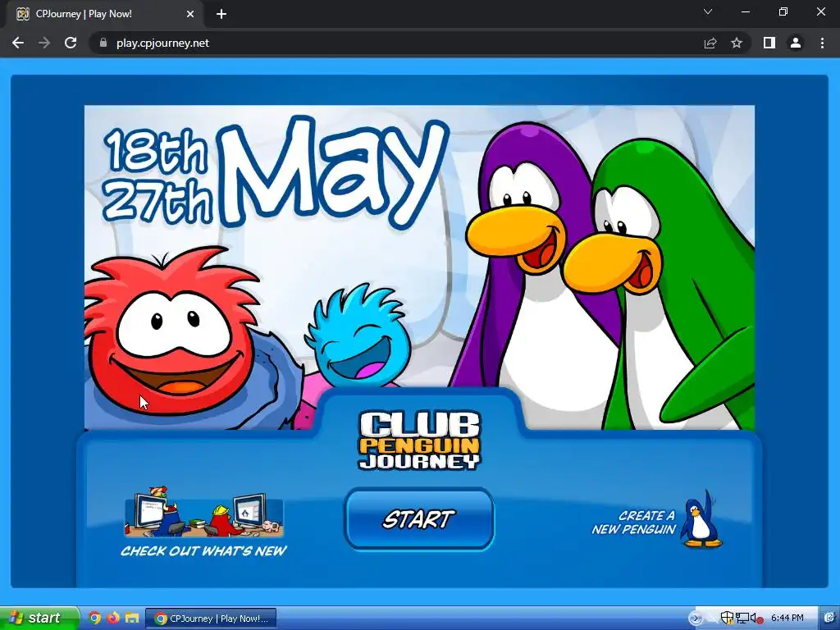Go back using the browser back arrow
The image size is (840, 630).
click(18, 43)
